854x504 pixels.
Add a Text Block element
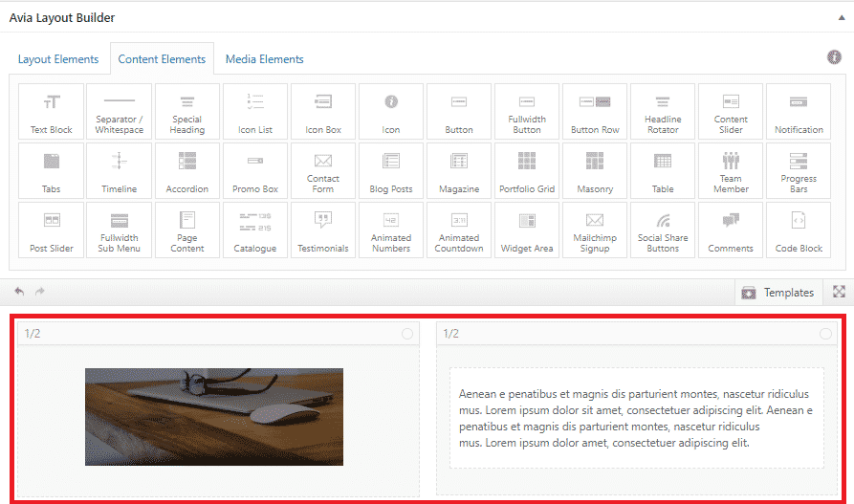[52, 112]
